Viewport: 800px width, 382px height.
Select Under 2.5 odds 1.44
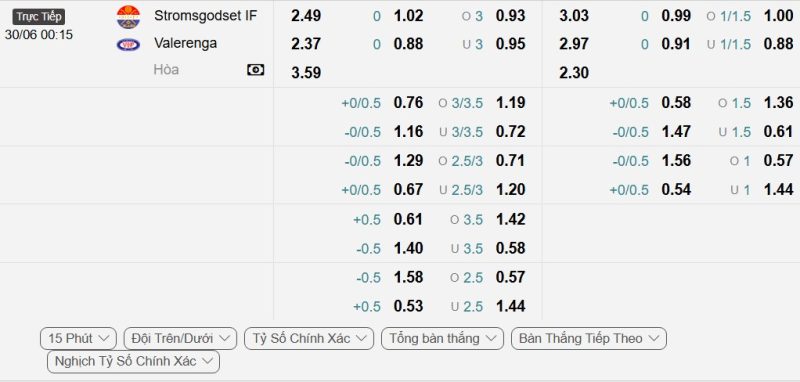pos(510,306)
